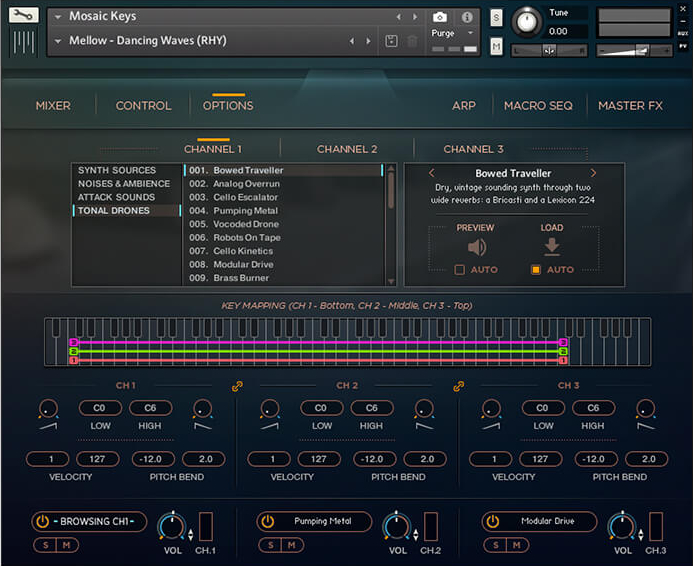This screenshot has height=566, width=693.
Task: Show previous sound with left arrow by Bowed Traveller
Action: (x=432, y=173)
